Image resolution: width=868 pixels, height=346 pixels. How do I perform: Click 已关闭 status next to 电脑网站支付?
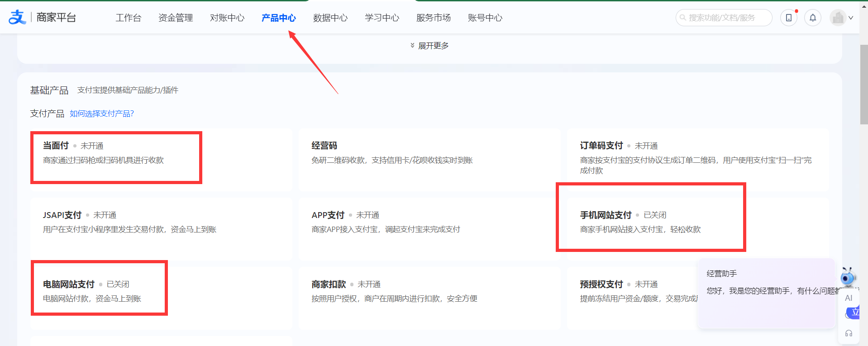click(118, 284)
